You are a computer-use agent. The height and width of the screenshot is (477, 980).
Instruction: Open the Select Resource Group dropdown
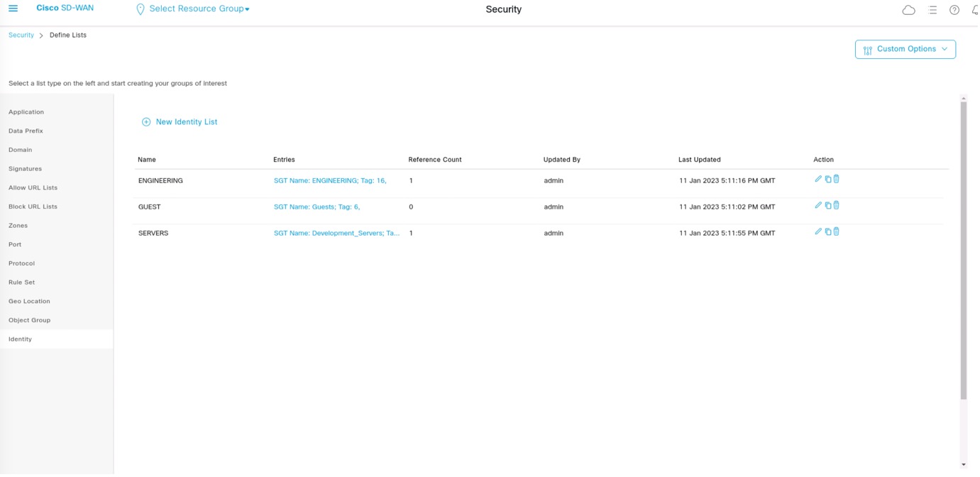coord(192,9)
